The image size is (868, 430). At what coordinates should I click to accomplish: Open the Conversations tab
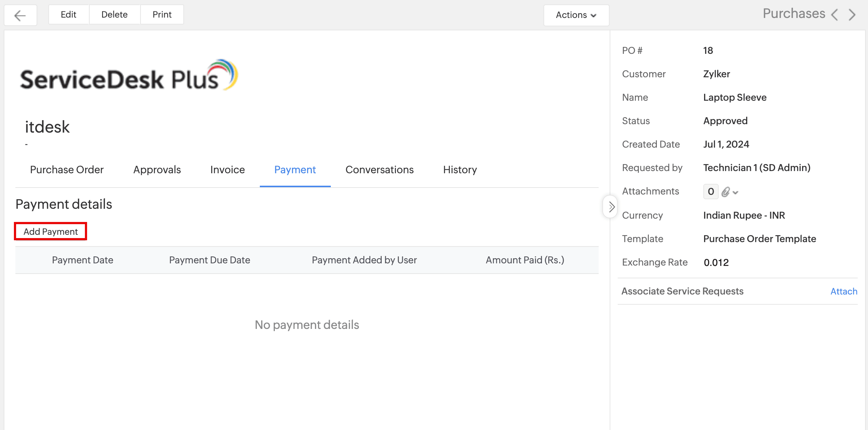pos(379,170)
